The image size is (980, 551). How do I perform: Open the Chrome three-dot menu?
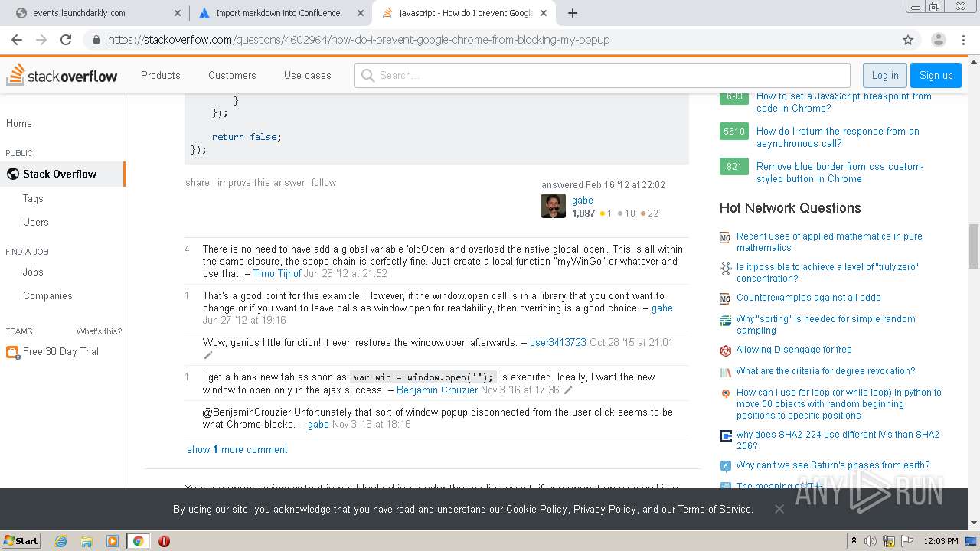[965, 40]
